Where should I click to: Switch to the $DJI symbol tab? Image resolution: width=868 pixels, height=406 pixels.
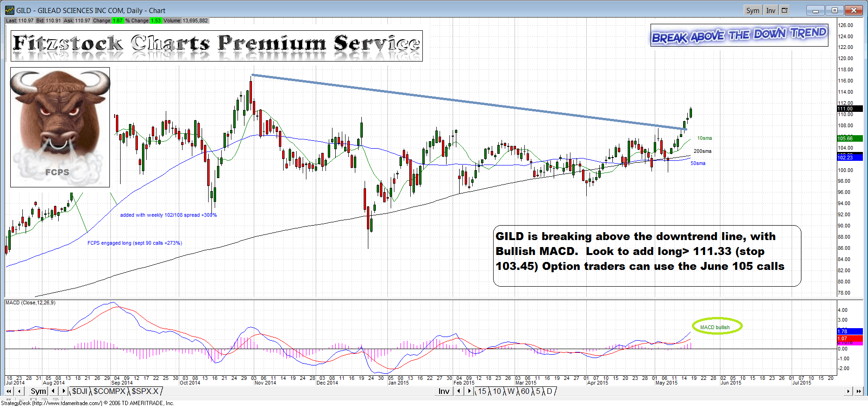(80, 392)
